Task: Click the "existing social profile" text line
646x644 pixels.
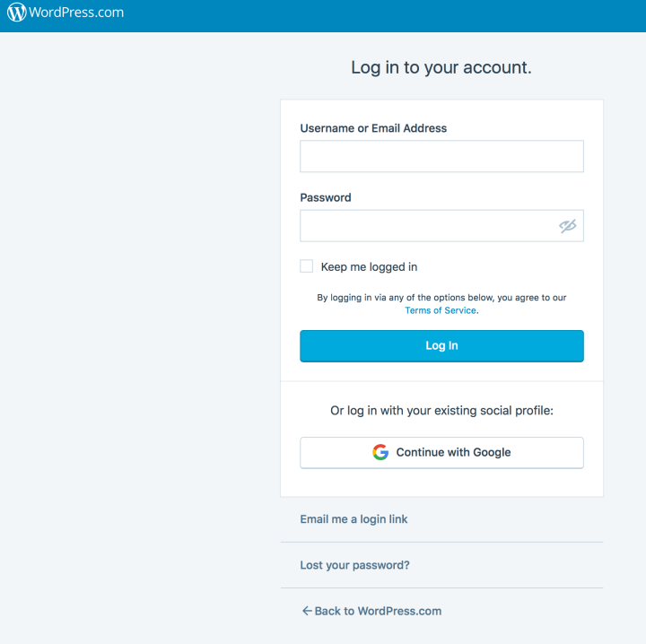Action: pyautogui.click(x=441, y=411)
